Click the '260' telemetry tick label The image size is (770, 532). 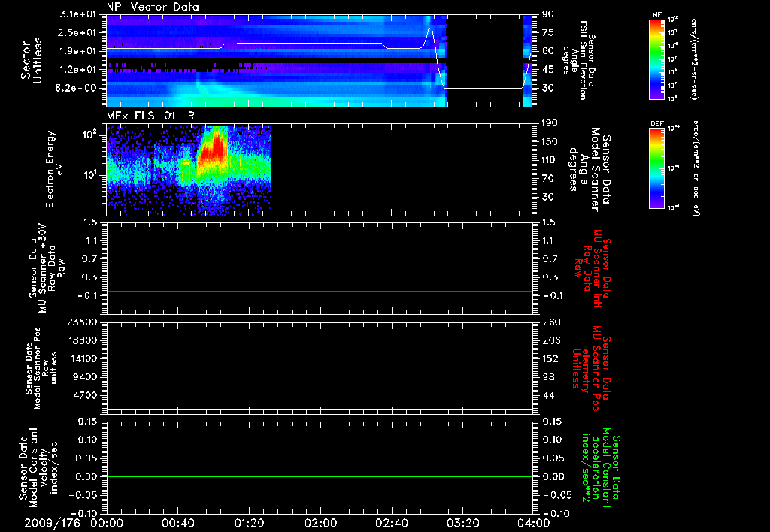pos(551,322)
